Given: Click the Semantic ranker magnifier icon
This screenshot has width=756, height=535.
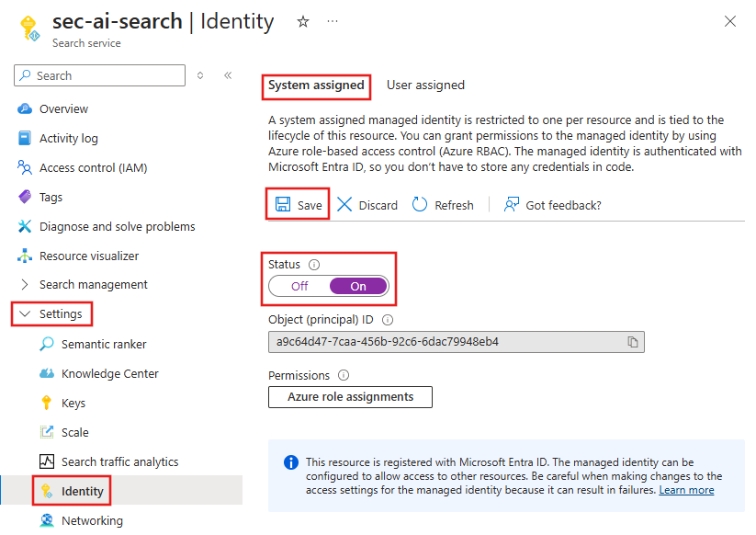Looking at the screenshot, I should (x=47, y=344).
